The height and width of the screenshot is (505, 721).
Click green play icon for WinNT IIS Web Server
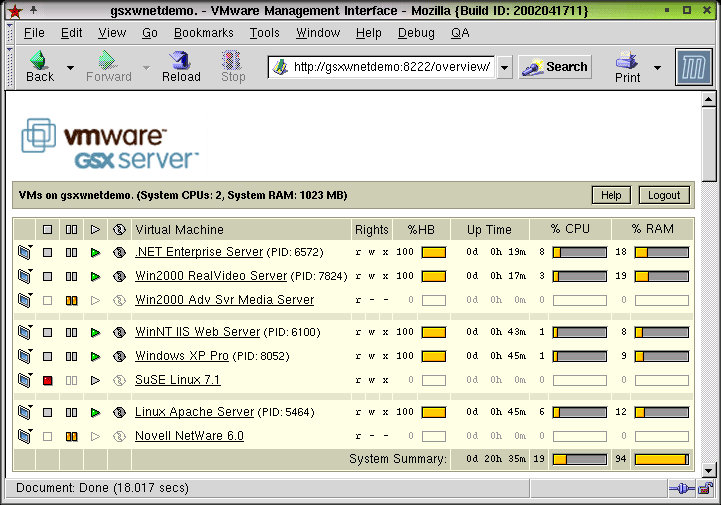(x=95, y=333)
